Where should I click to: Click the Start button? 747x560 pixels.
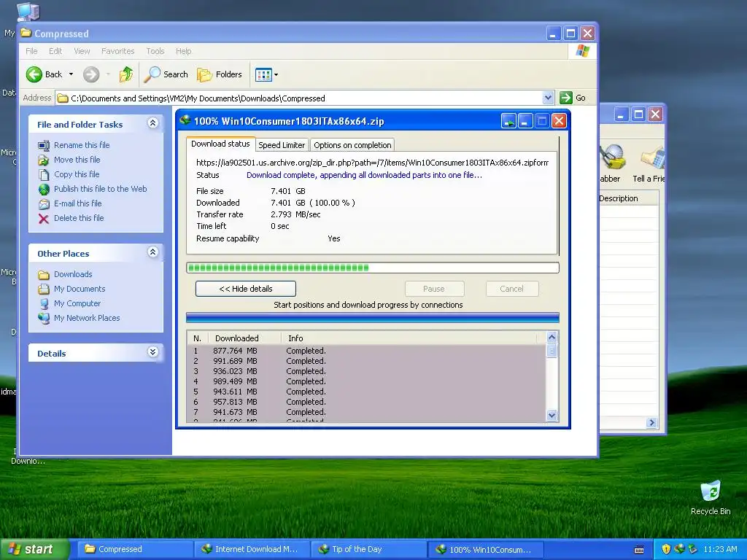pyautogui.click(x=34, y=549)
